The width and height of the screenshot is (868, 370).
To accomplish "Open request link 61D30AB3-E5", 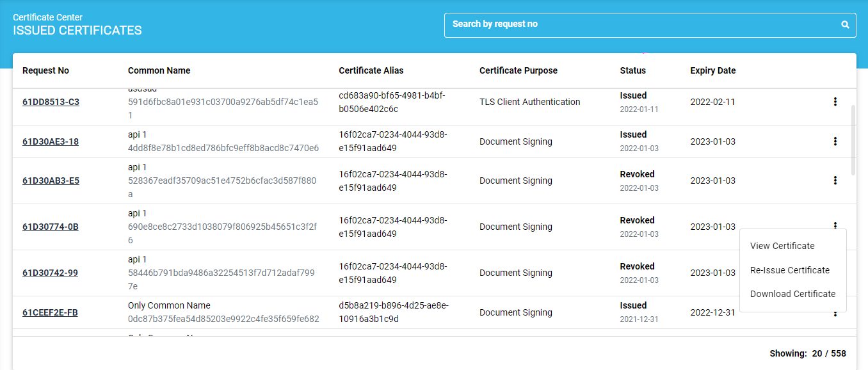I will pos(51,181).
